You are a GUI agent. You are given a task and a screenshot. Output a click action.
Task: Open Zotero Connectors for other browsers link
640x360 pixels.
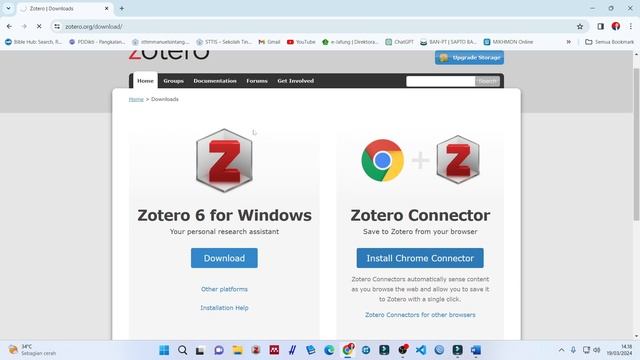tap(420, 315)
